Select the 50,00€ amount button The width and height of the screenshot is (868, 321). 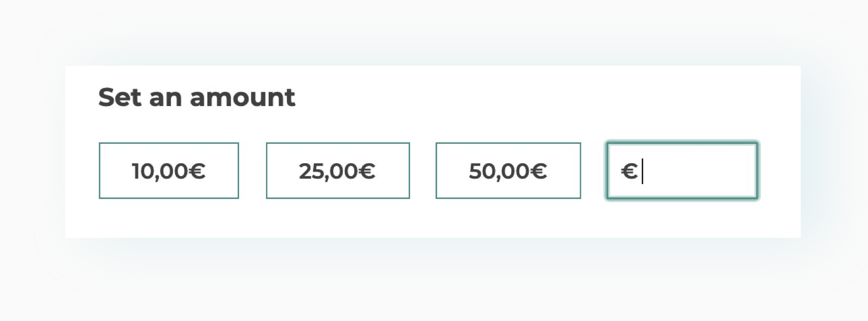[x=508, y=171]
